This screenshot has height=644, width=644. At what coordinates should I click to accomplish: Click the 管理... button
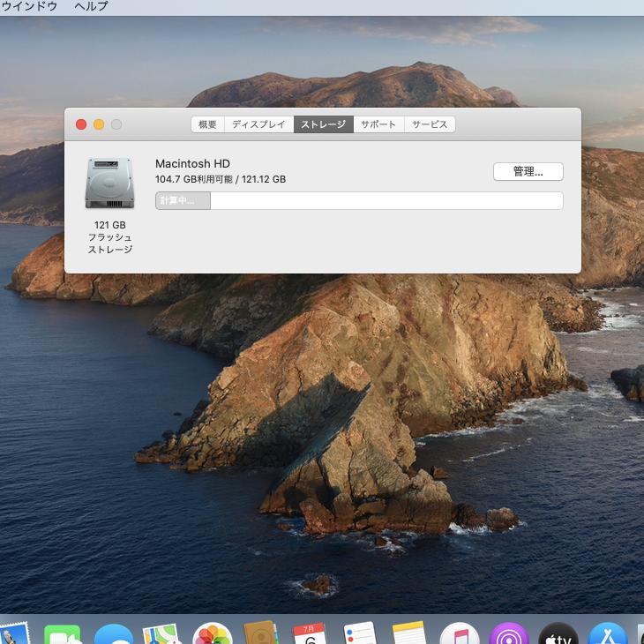528,172
